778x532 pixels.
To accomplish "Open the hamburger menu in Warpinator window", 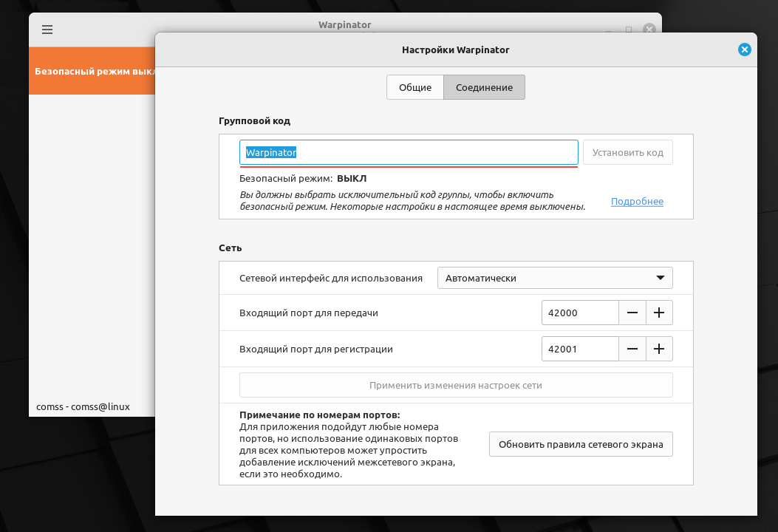I will (47, 30).
